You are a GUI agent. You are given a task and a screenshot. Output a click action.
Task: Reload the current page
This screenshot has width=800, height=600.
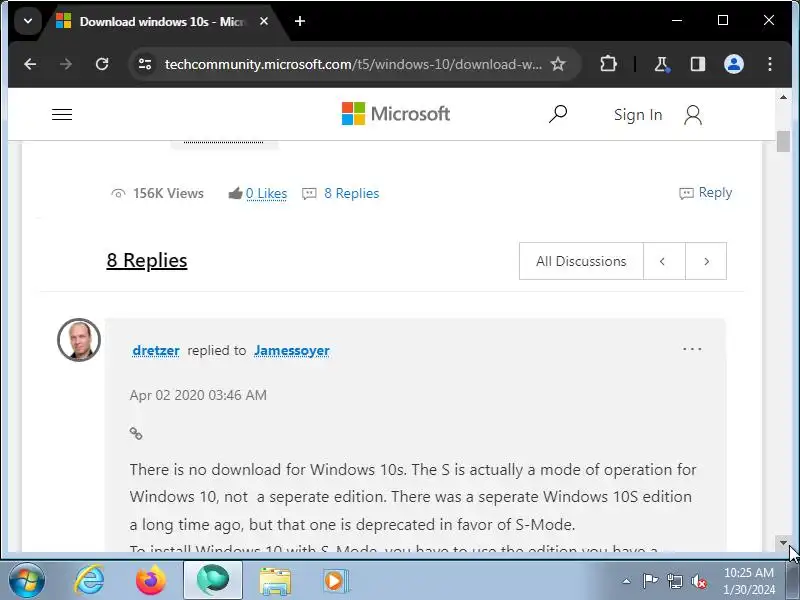(x=102, y=64)
